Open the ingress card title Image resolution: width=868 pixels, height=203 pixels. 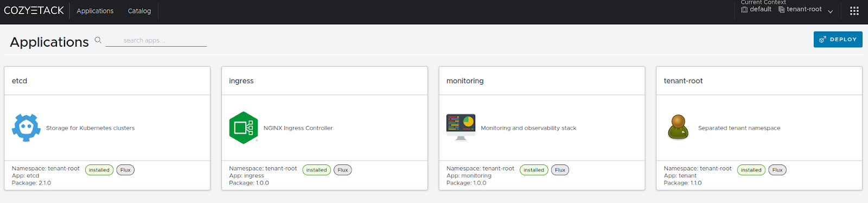(241, 81)
